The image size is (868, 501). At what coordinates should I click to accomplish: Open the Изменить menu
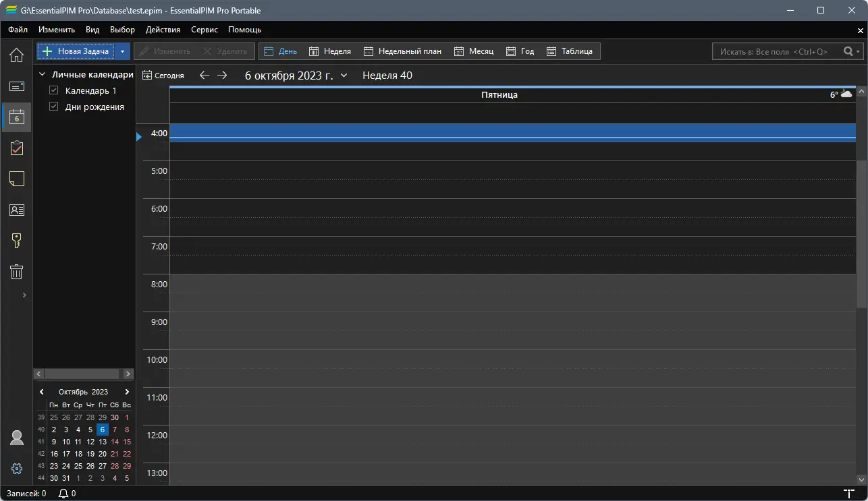point(57,30)
